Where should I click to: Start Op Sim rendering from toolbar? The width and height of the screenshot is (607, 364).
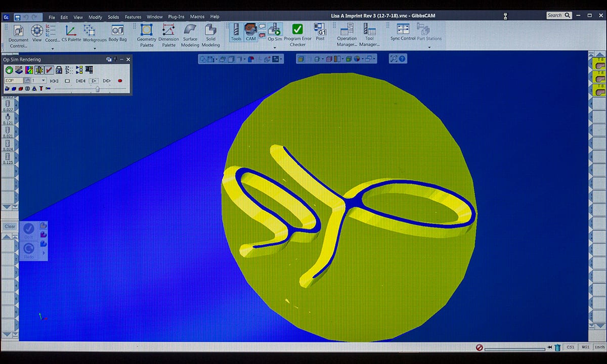[275, 33]
